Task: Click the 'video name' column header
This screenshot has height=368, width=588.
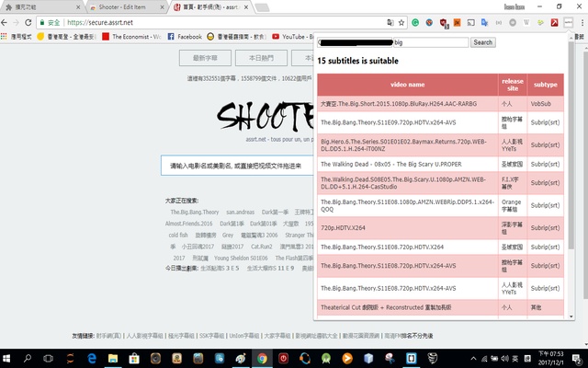Action: click(x=408, y=85)
